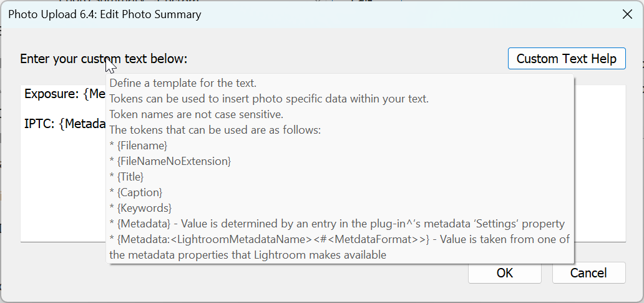
Task: Click the 'Tokens can be used' help line
Action: [269, 99]
